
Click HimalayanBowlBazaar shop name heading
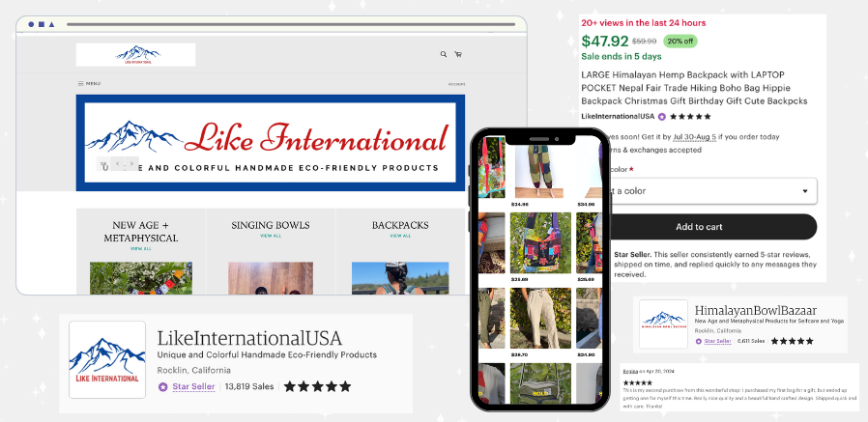tap(756, 310)
